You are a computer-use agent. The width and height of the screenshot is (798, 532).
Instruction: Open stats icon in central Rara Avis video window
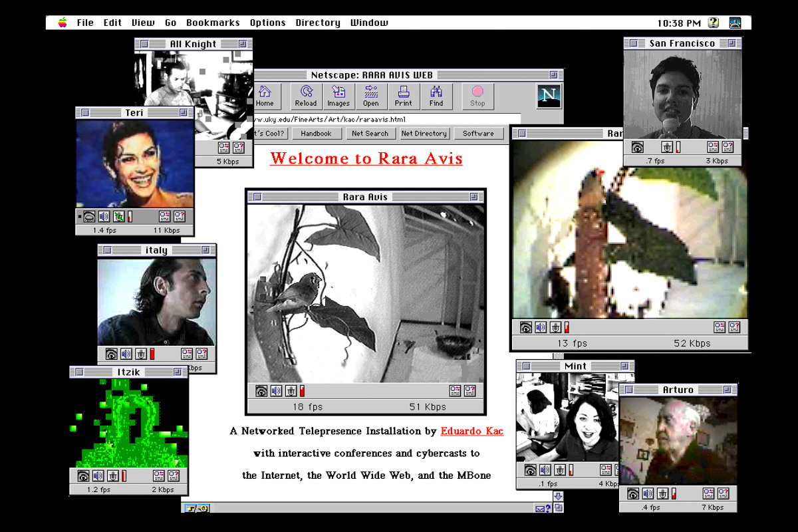456,391
